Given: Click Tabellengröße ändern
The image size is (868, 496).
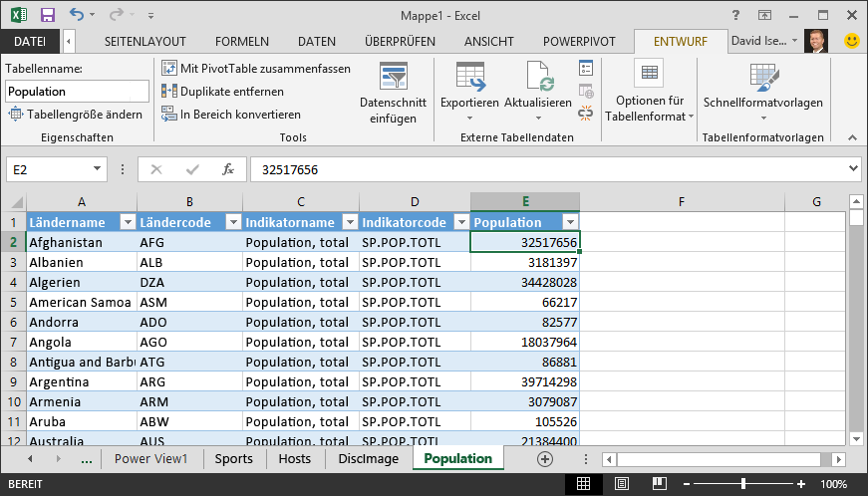Looking at the screenshot, I should (76, 115).
